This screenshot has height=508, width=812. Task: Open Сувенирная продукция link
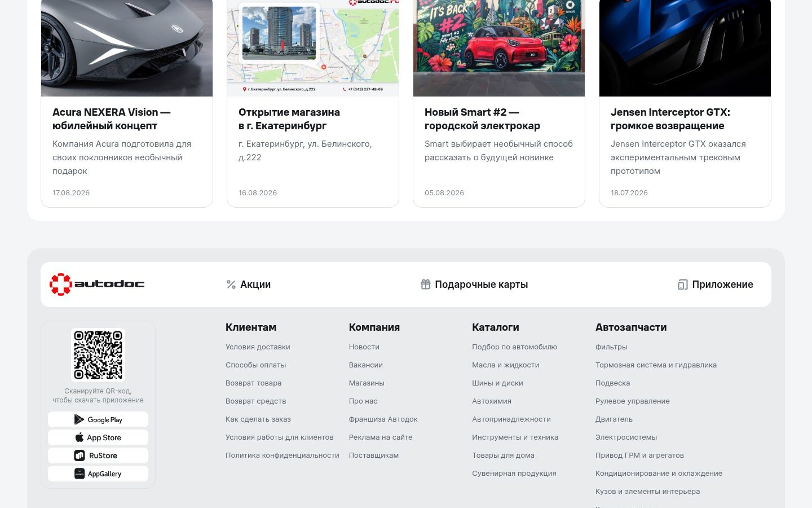click(x=514, y=474)
